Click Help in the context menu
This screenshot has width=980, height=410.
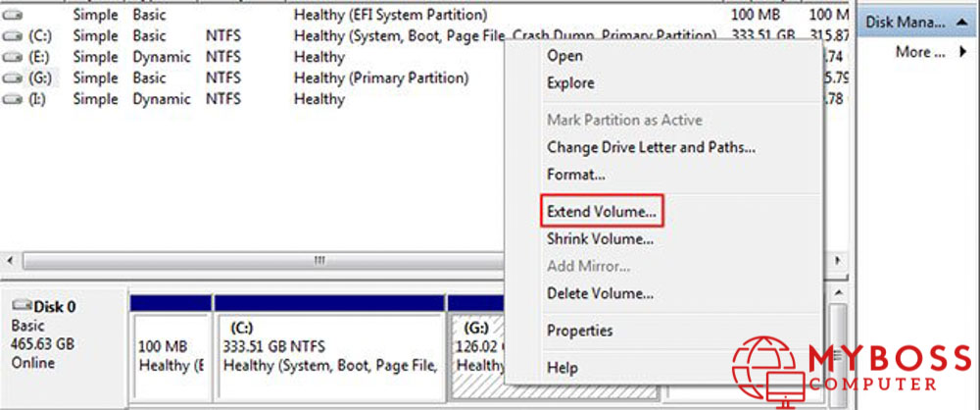point(563,367)
